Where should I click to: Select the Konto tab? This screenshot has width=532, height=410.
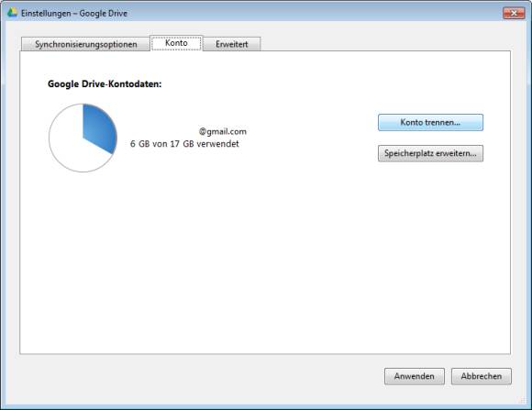click(x=176, y=43)
